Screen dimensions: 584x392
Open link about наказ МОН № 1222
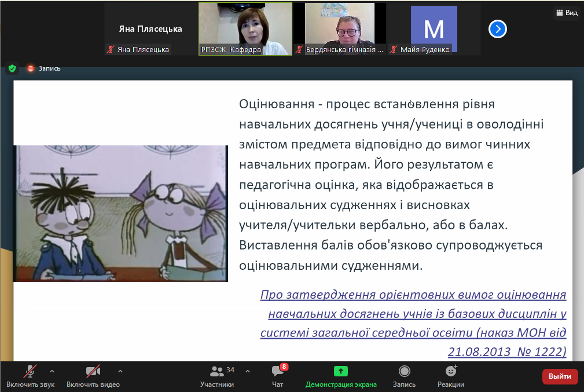click(x=413, y=323)
